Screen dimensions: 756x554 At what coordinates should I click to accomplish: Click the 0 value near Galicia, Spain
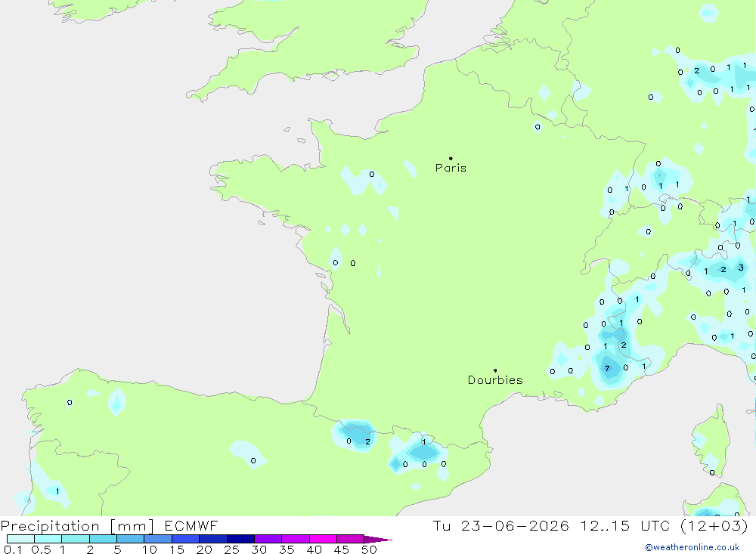click(70, 403)
